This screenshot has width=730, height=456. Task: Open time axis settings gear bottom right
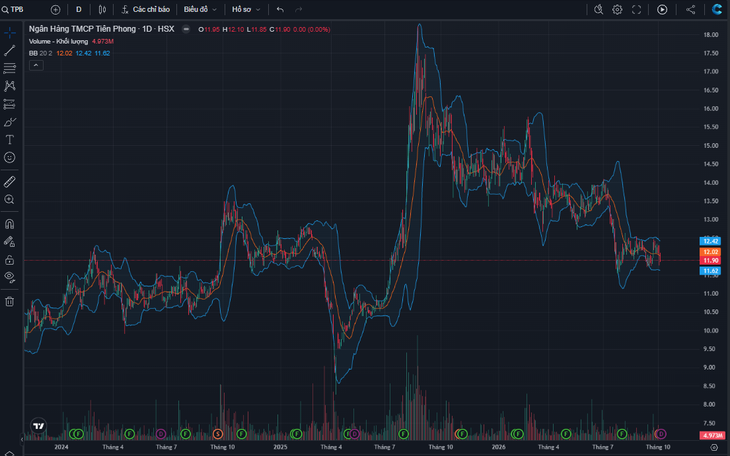714,447
